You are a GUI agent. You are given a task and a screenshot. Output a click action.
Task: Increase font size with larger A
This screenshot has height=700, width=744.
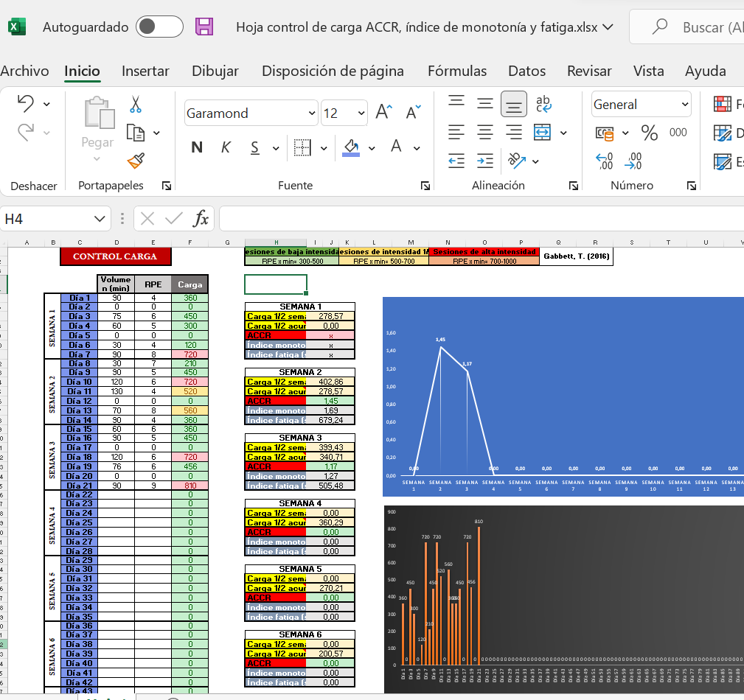coord(384,112)
